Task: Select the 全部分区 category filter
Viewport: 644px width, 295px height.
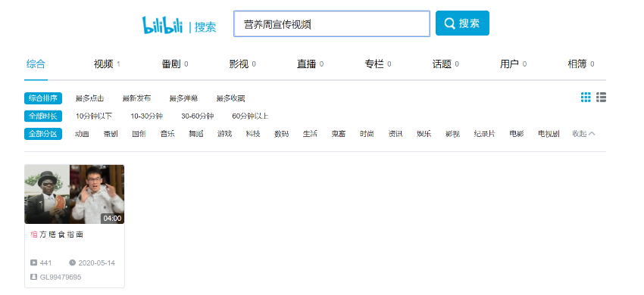Action: pos(43,134)
